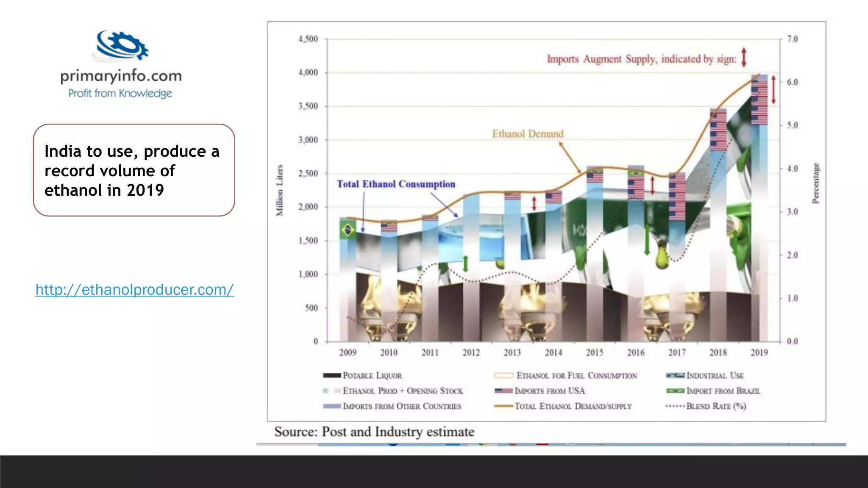This screenshot has height=488, width=868.
Task: Click the red double arrow beside 2019 bar
Action: point(773,90)
